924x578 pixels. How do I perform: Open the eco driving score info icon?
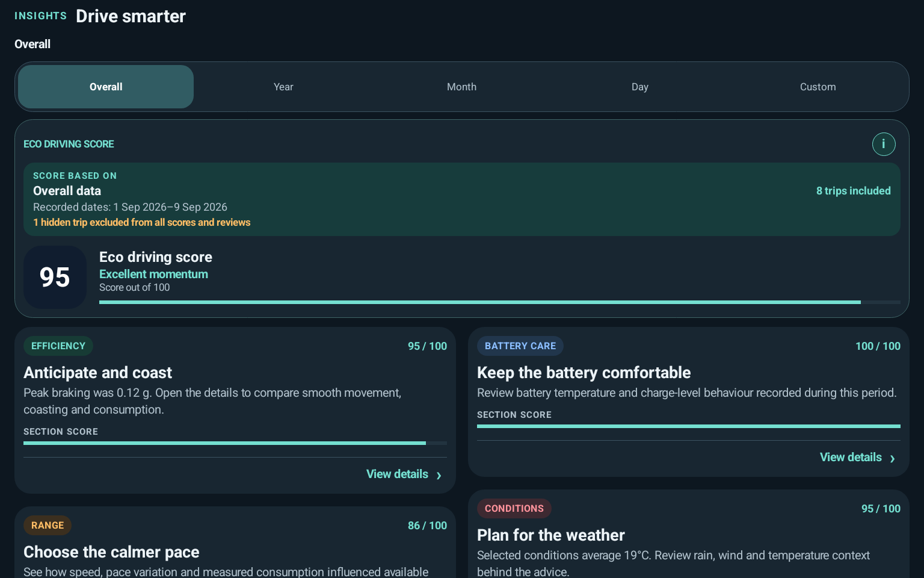tap(884, 144)
